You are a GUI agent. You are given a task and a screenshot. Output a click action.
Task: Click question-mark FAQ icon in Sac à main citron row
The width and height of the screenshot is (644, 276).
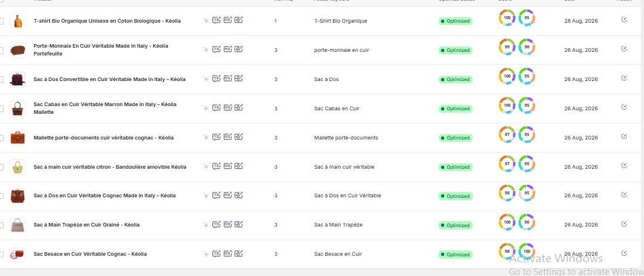click(217, 166)
